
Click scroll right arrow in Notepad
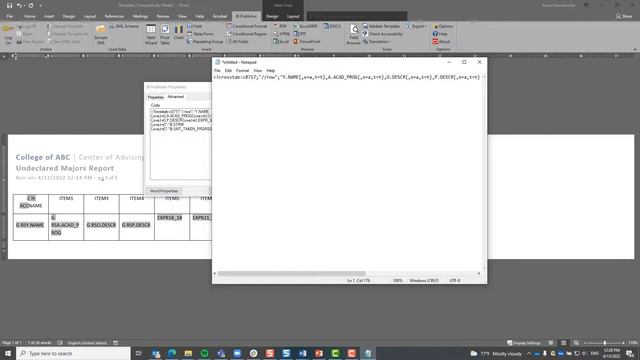[x=479, y=273]
